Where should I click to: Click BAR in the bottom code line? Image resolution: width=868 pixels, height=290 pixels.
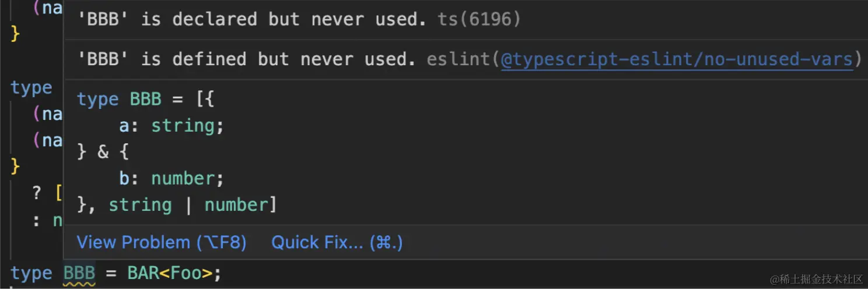[x=143, y=273]
